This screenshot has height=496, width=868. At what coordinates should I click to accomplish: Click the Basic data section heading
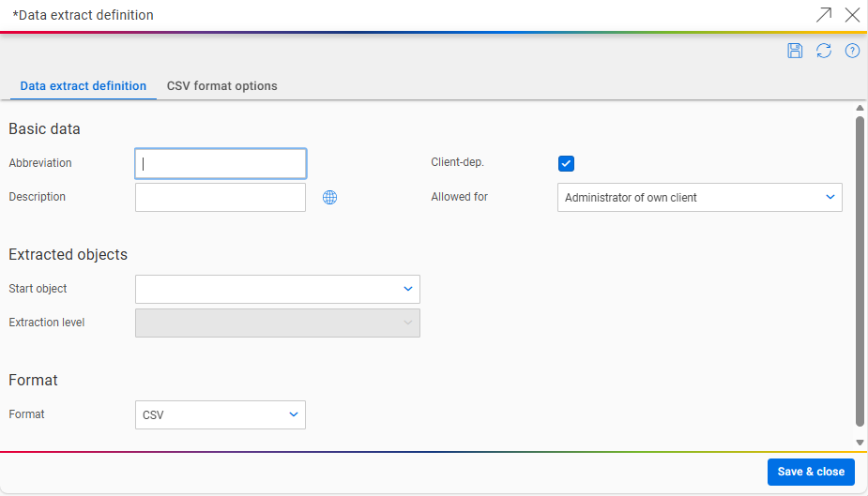click(44, 129)
